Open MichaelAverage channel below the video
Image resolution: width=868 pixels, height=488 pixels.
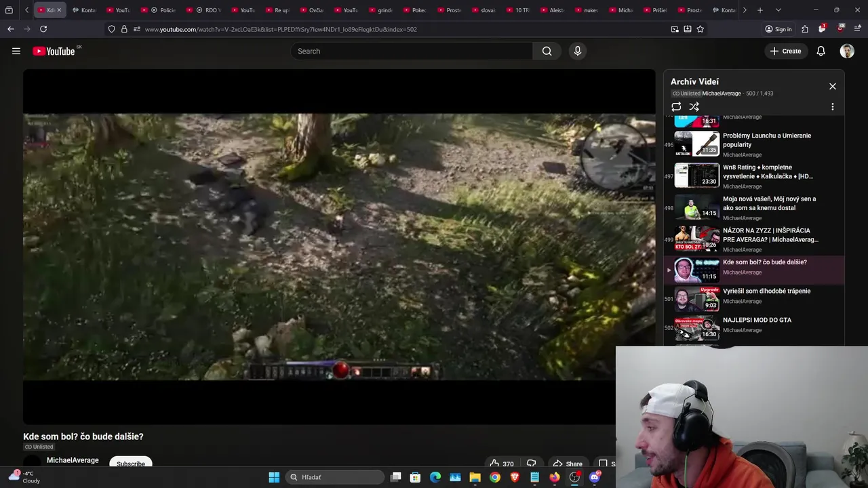tap(73, 460)
